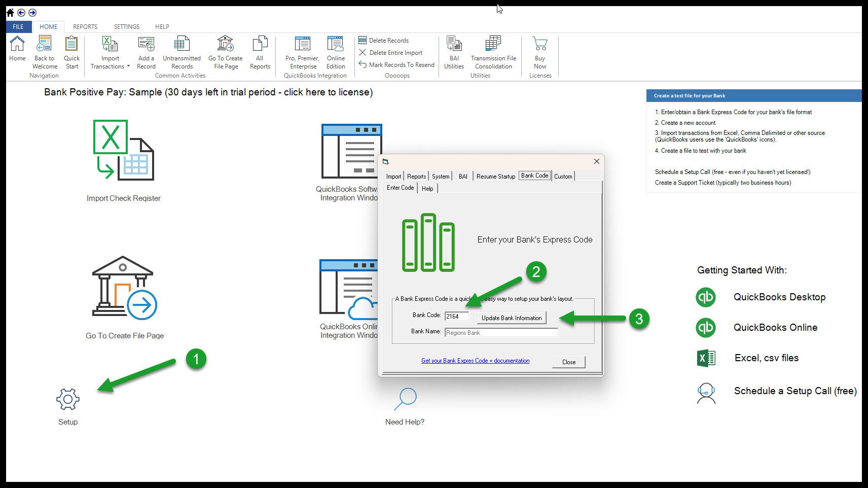Click the dialog Close button

(569, 362)
